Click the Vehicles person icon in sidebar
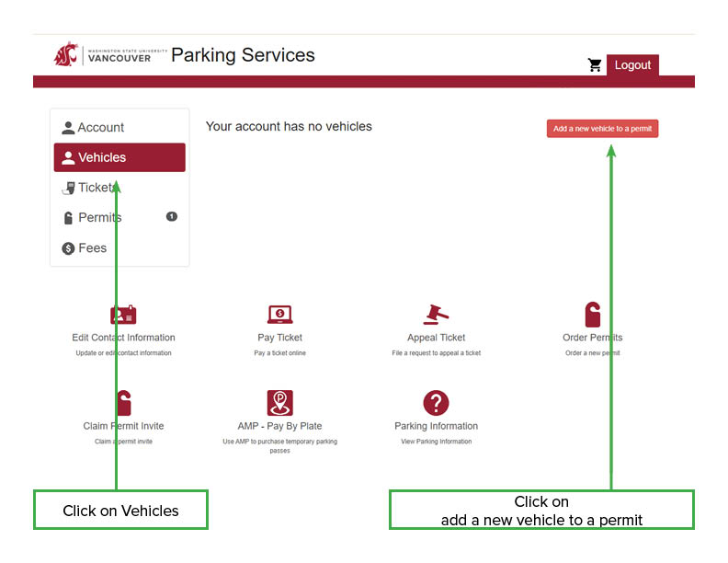 (68, 158)
